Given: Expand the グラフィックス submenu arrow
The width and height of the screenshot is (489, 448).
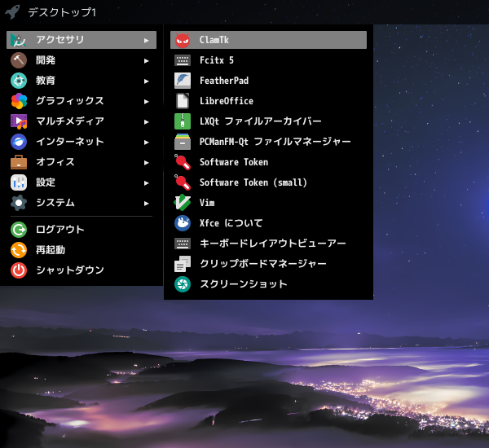Looking at the screenshot, I should [x=146, y=101].
